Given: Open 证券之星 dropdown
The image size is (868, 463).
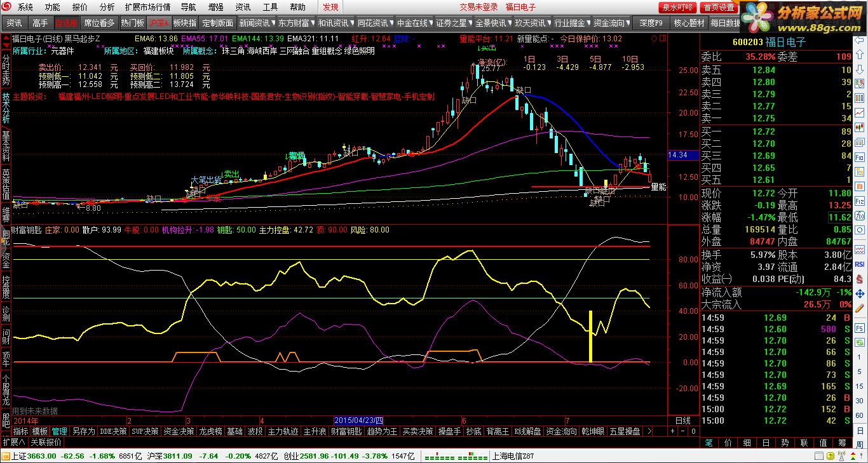Looking at the screenshot, I should pos(454,23).
